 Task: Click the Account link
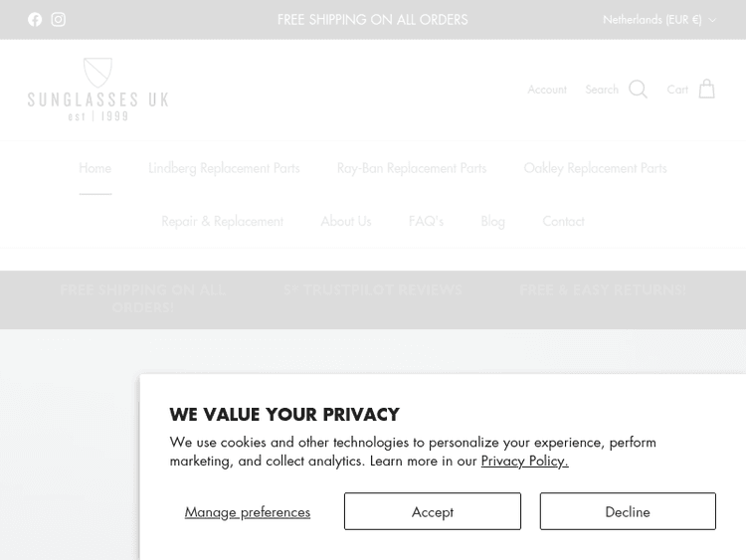click(546, 90)
